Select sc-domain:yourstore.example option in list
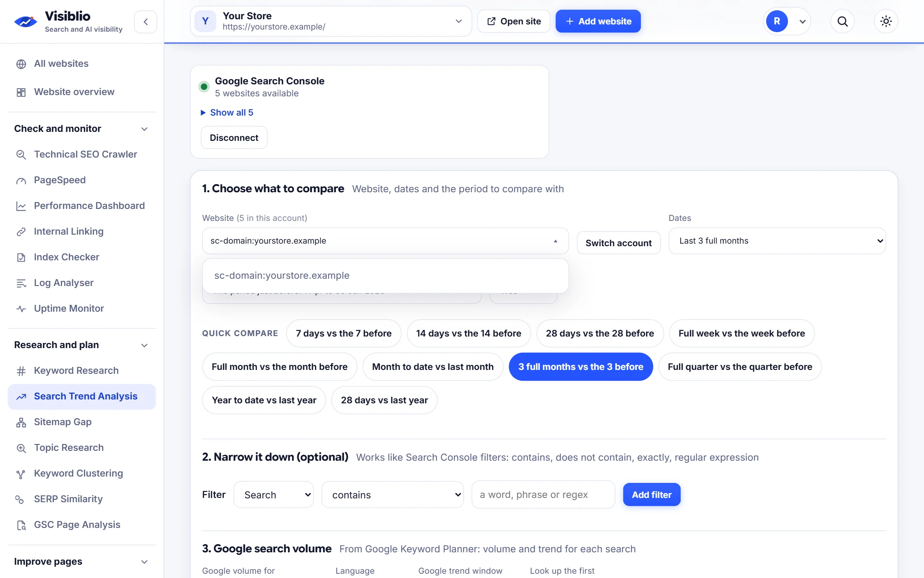 tap(385, 276)
